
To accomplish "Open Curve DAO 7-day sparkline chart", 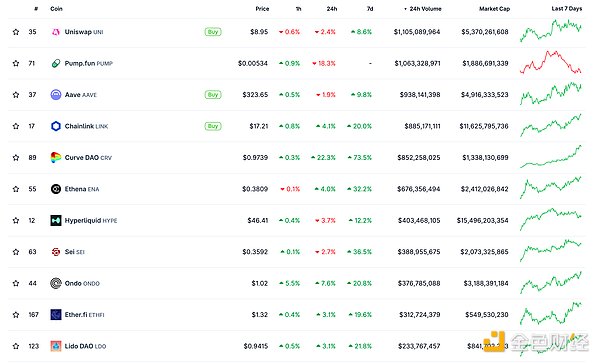I will pyautogui.click(x=551, y=157).
